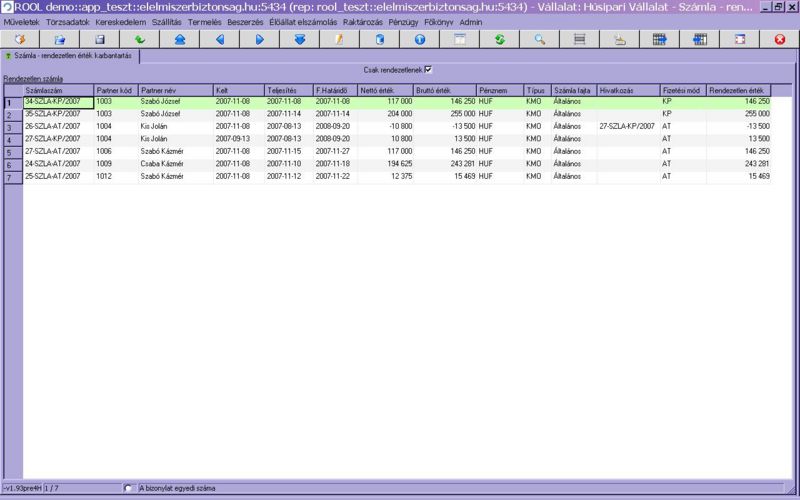Select the radio button in the status bar
The image size is (800, 500).
[x=128, y=488]
